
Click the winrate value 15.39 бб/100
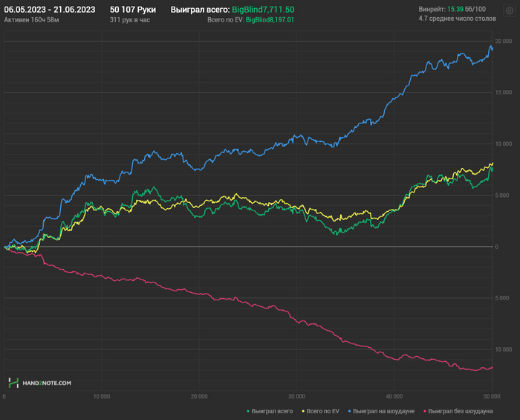[467, 9]
